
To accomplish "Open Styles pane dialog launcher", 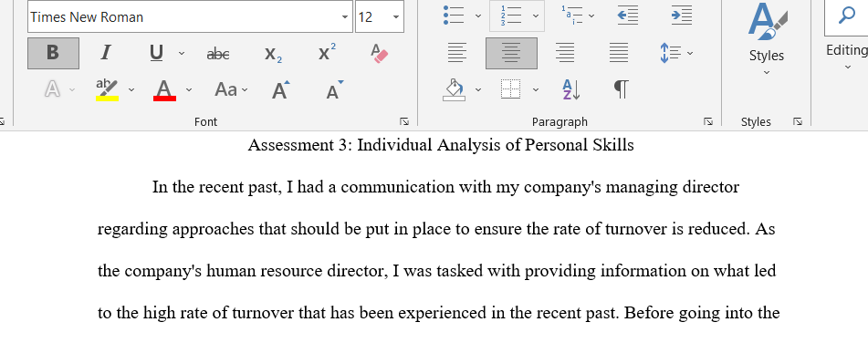I will [x=798, y=121].
